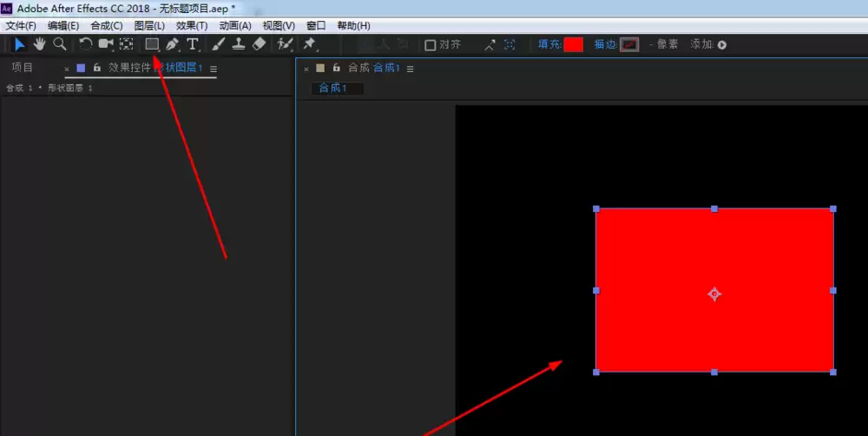Viewport: 868px width, 436px height.
Task: Open the 效果(T) menu
Action: pos(192,25)
